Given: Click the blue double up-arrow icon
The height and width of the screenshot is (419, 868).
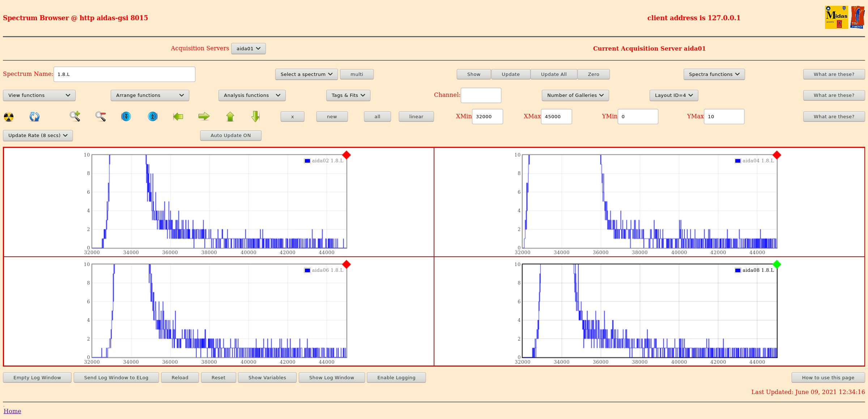Looking at the screenshot, I should click(153, 116).
